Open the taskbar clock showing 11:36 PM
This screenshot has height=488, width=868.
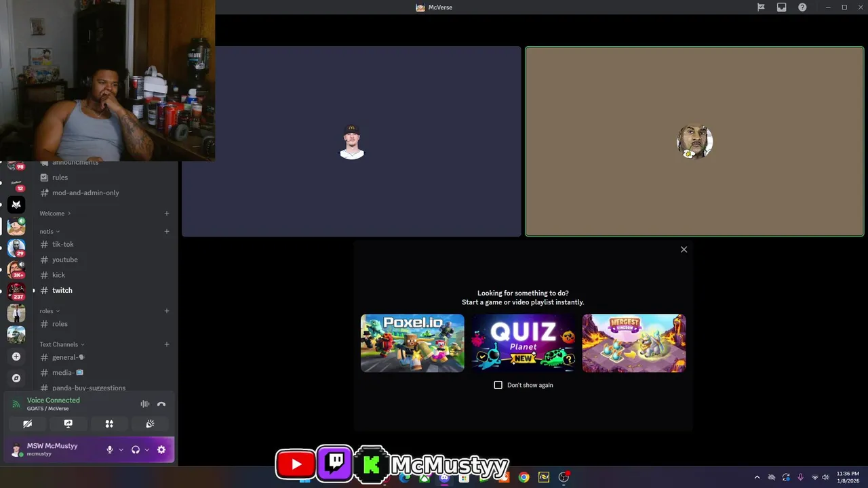click(848, 477)
